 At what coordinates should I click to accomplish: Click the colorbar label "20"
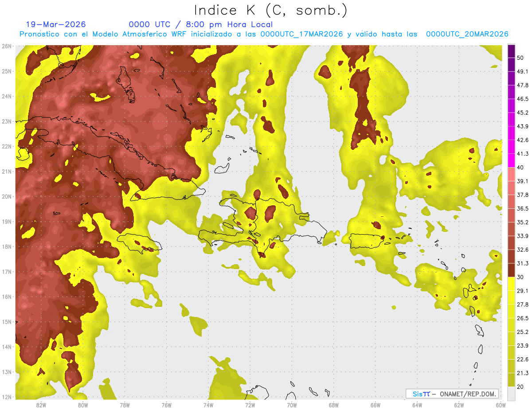[x=521, y=387]
